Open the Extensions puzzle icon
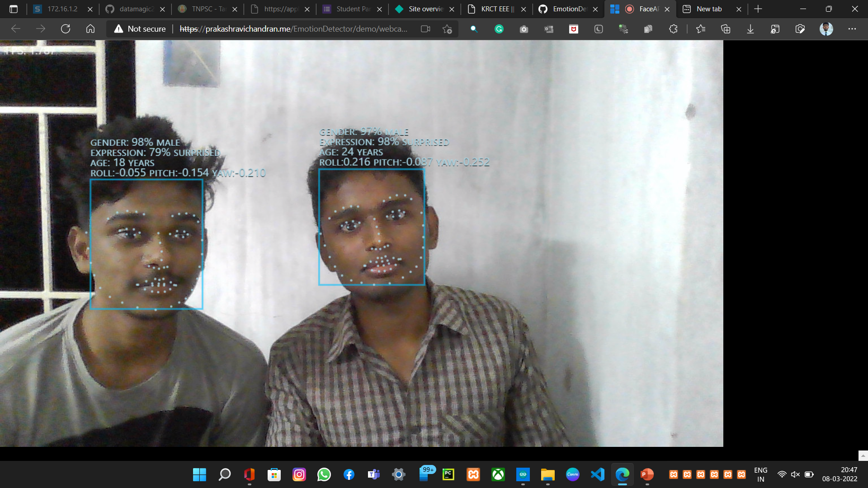Viewport: 868px width, 488px height. coord(673,29)
